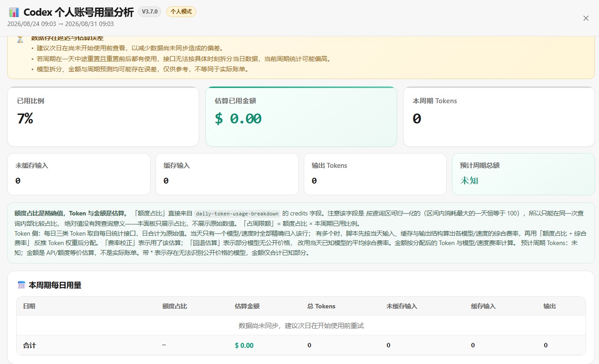The height and width of the screenshot is (364, 599).
Task: Click the 合计 row label
Action: point(29,345)
